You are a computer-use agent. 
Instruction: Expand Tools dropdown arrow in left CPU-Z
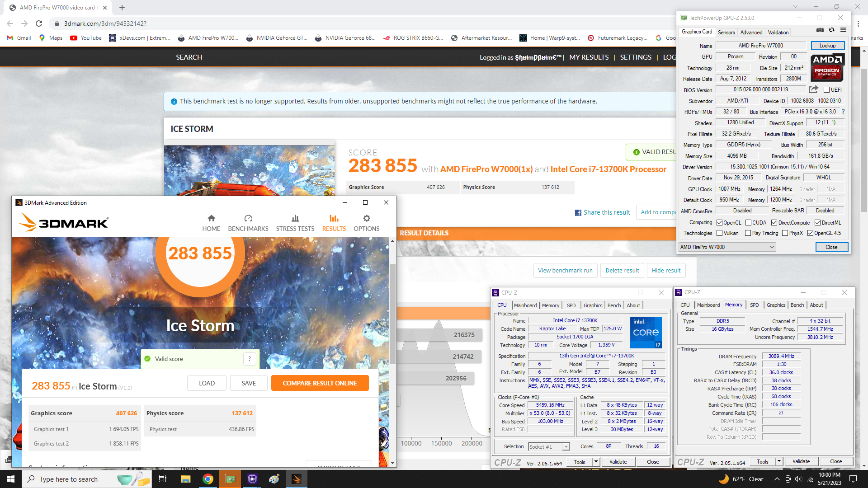tap(596, 462)
